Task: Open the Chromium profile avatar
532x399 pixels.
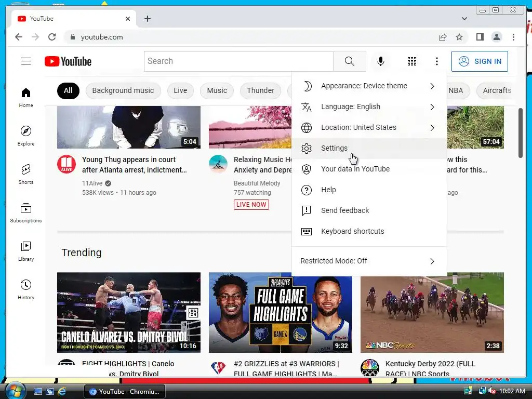Action: coord(496,37)
